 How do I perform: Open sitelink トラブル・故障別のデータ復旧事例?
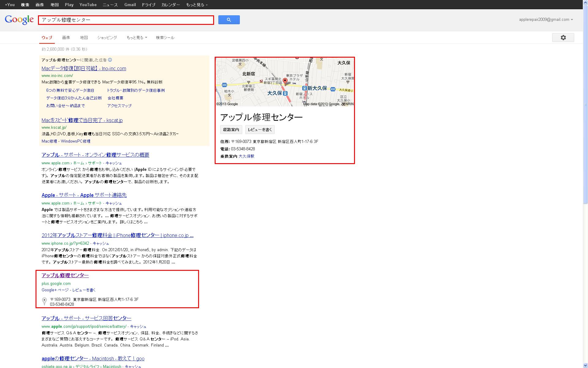[x=136, y=90]
